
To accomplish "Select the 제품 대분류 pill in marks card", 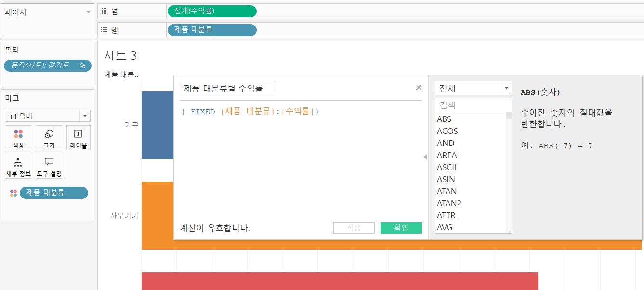I will [54, 193].
